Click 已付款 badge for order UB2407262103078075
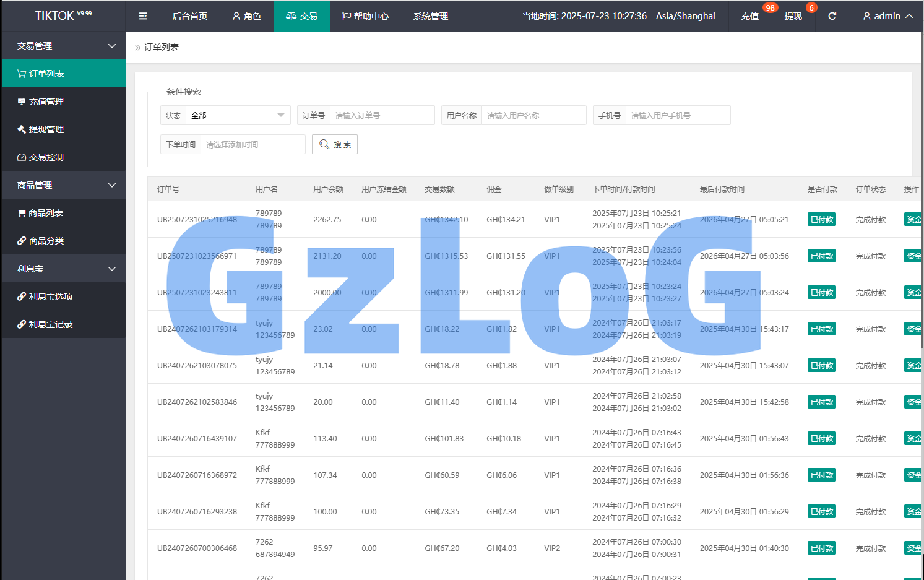The width and height of the screenshot is (924, 580). click(x=822, y=365)
